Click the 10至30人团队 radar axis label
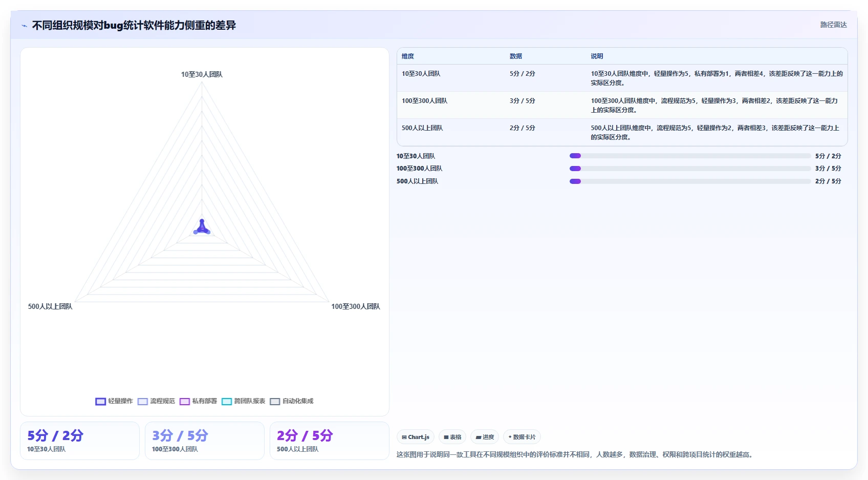 click(x=202, y=74)
